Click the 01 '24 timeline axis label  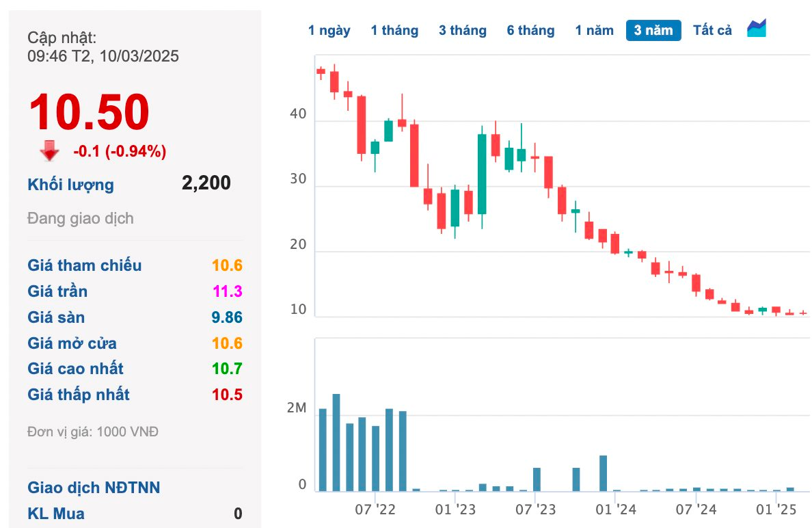[617, 510]
